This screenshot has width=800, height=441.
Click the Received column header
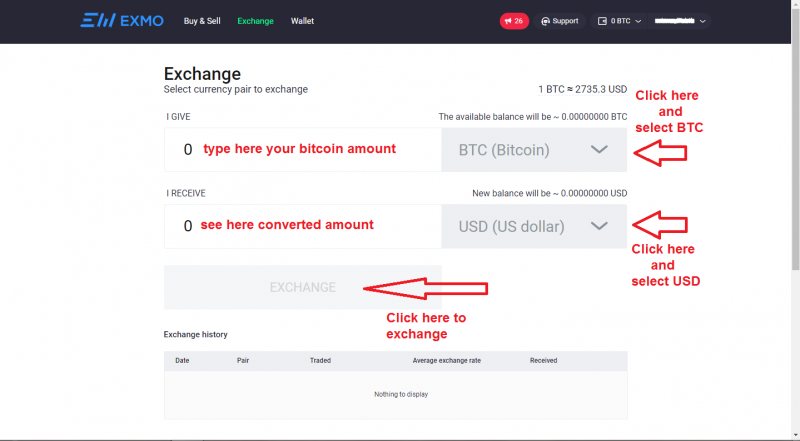coord(543,360)
